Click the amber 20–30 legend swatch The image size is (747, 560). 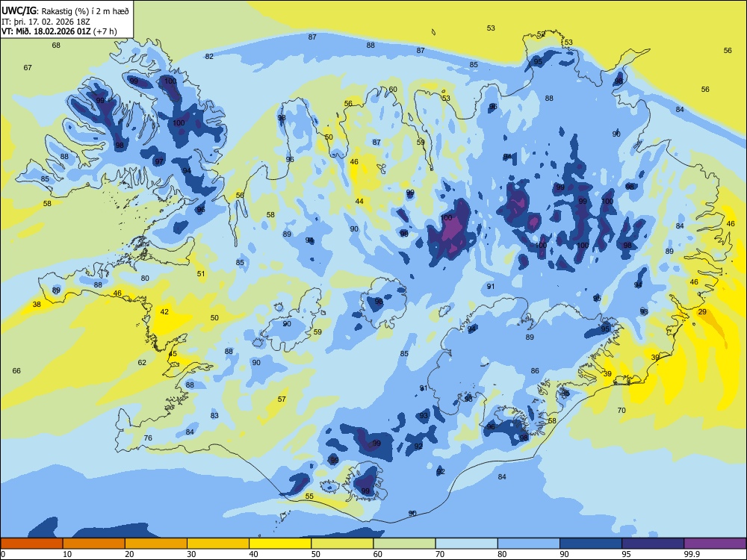156,544
